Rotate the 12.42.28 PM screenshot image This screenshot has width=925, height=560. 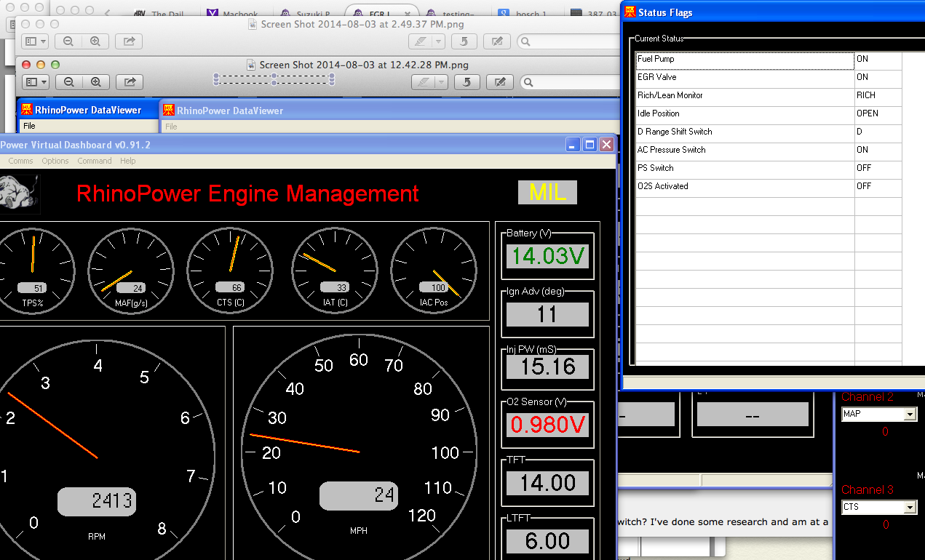(466, 82)
